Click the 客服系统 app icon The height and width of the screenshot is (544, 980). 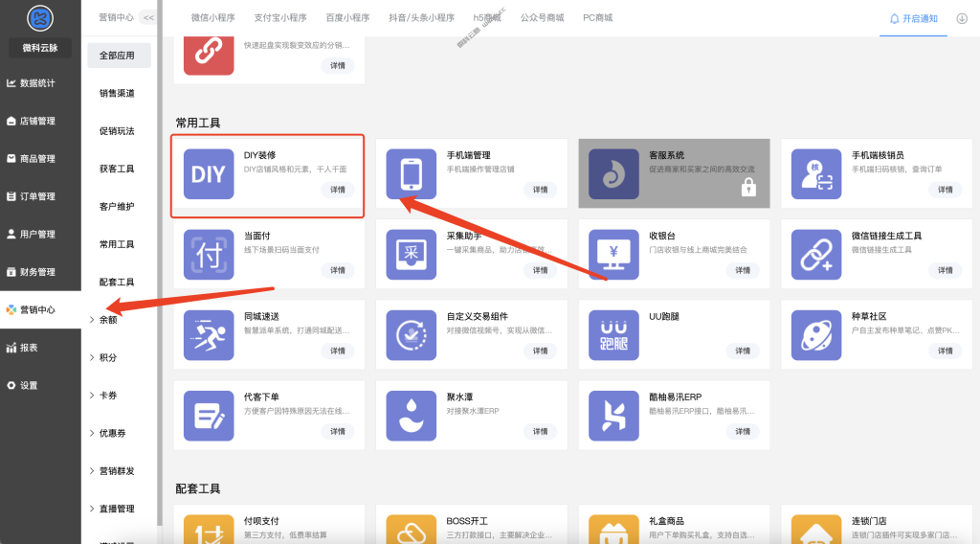613,173
